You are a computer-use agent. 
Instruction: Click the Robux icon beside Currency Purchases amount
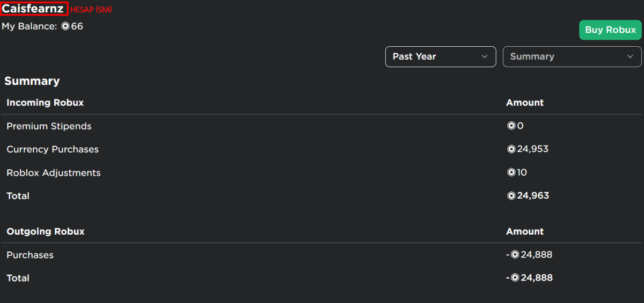click(x=511, y=149)
